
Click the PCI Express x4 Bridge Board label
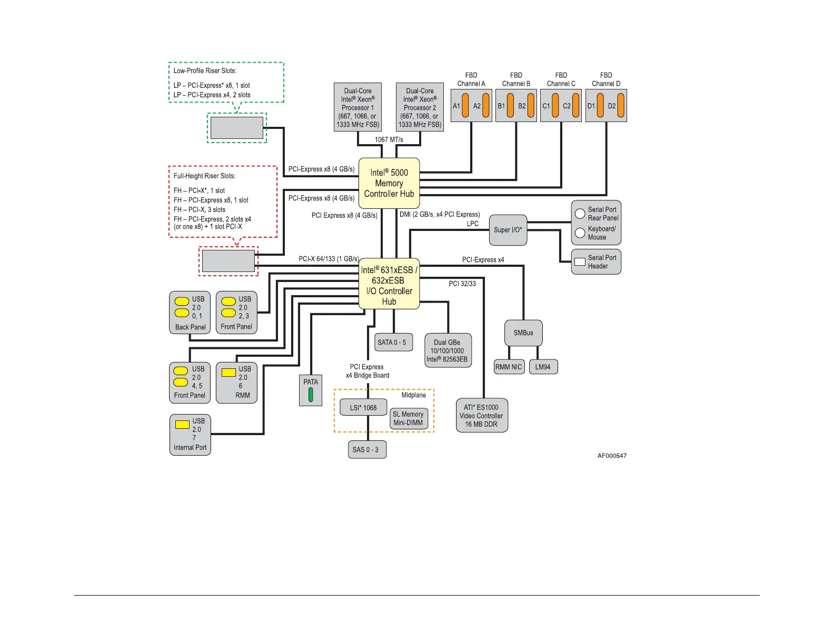368,371
